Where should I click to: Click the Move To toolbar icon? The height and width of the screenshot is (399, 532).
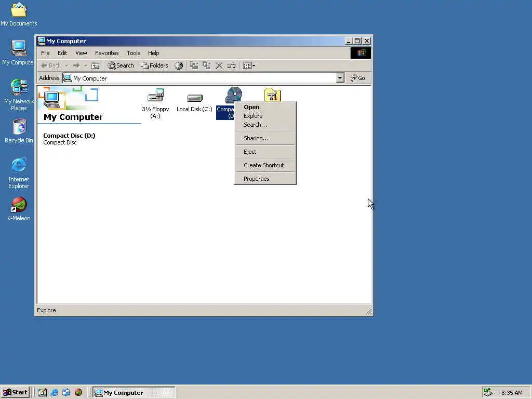[x=194, y=65]
